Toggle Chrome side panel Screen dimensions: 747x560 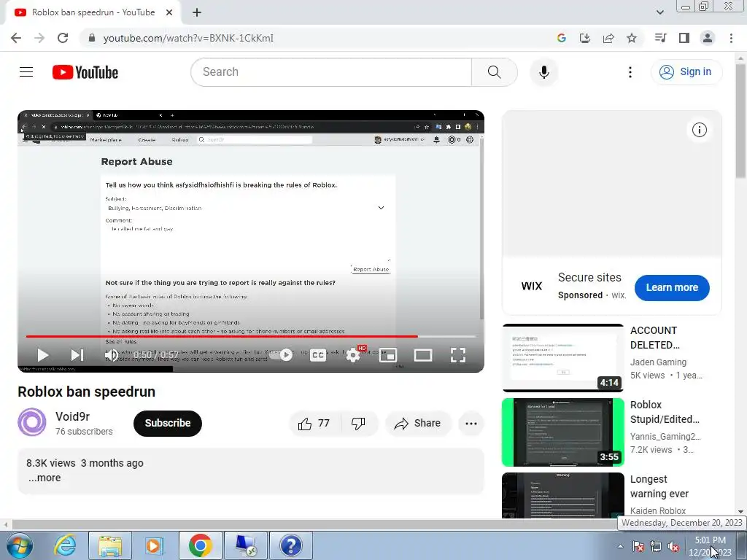(x=684, y=38)
